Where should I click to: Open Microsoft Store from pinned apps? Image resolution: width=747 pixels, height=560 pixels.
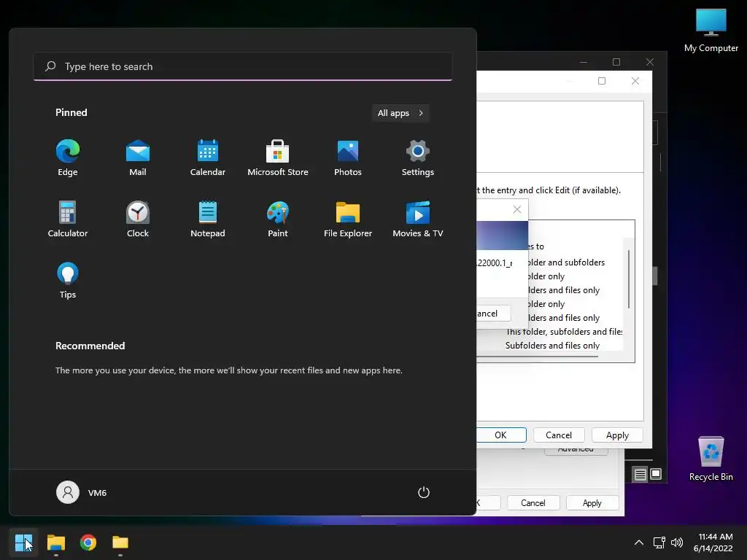tap(278, 157)
